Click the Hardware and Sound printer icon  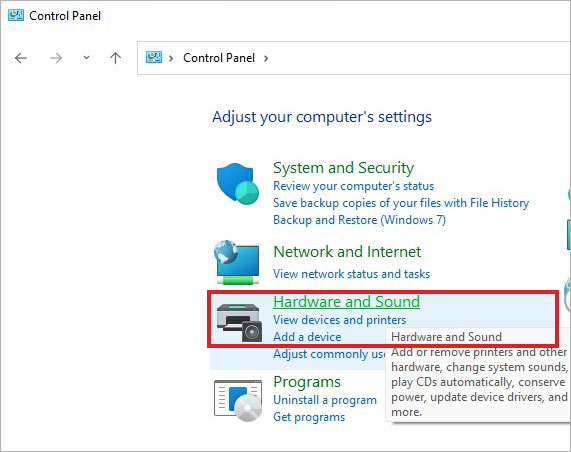click(x=239, y=323)
